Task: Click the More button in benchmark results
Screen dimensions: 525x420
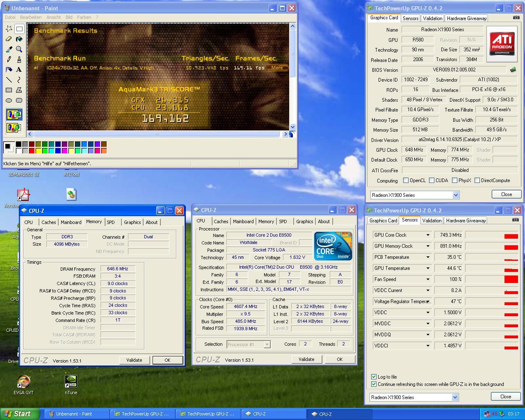Action: pyautogui.click(x=277, y=68)
